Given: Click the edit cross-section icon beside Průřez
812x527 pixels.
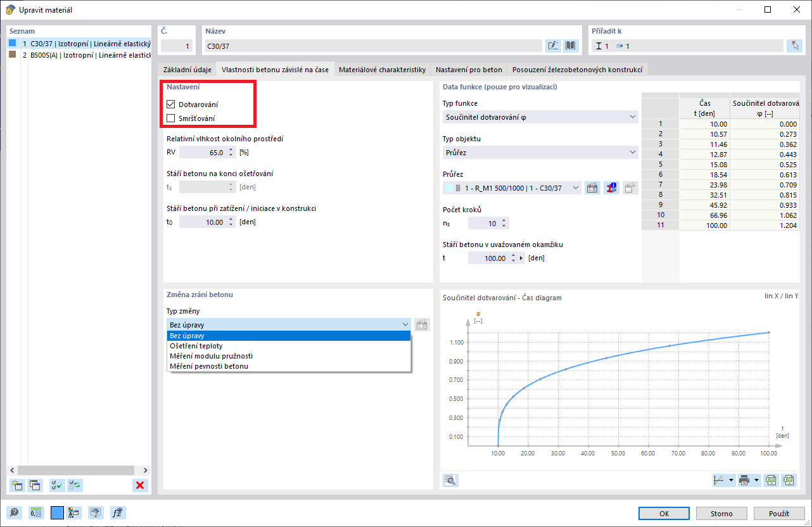Looking at the screenshot, I should coord(592,187).
